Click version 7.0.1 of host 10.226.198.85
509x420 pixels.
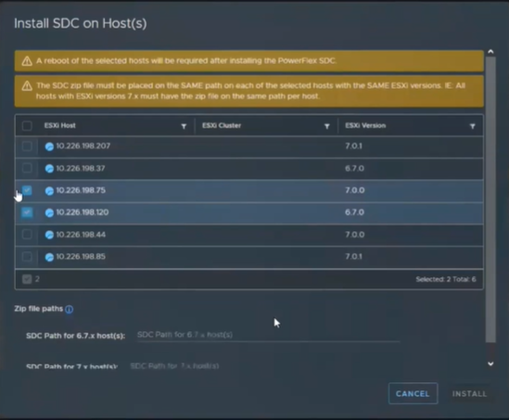tap(353, 257)
